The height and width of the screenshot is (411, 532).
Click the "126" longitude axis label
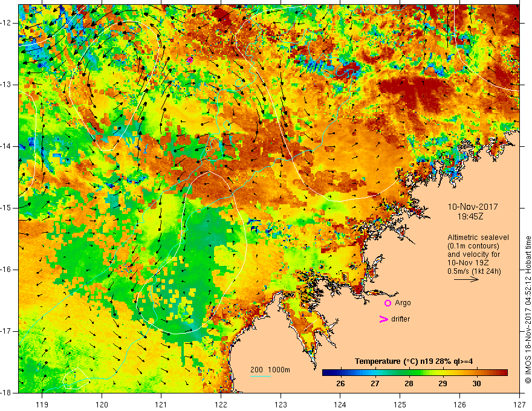point(459,404)
